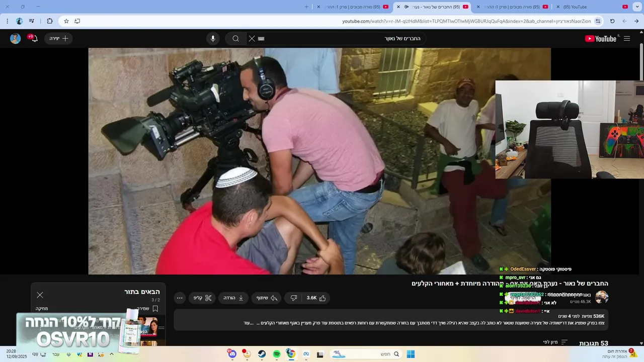Open the three-dot more actions menu

[x=180, y=298]
